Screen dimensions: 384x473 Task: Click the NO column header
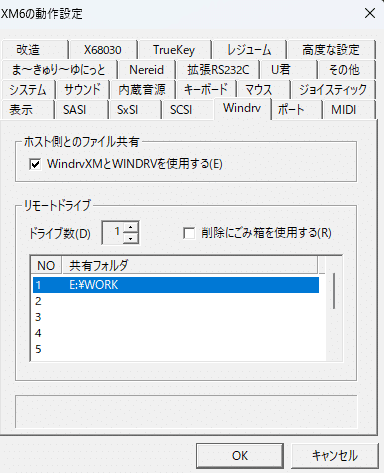pos(46,266)
